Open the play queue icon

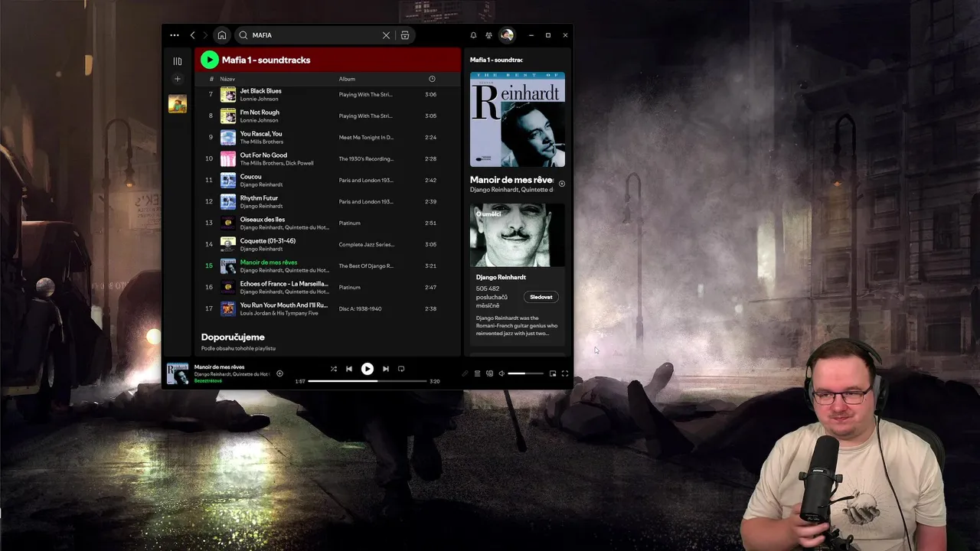(x=477, y=373)
